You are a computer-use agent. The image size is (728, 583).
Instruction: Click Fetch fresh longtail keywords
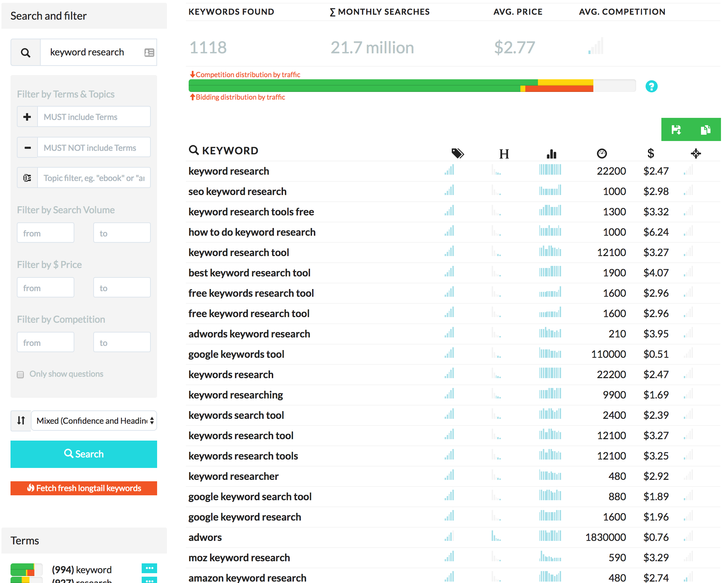pyautogui.click(x=83, y=488)
